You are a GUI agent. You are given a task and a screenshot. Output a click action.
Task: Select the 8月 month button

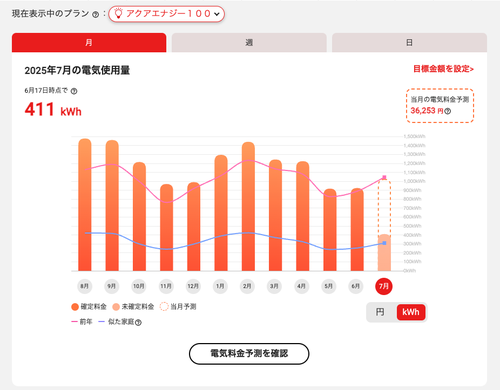tap(85, 286)
